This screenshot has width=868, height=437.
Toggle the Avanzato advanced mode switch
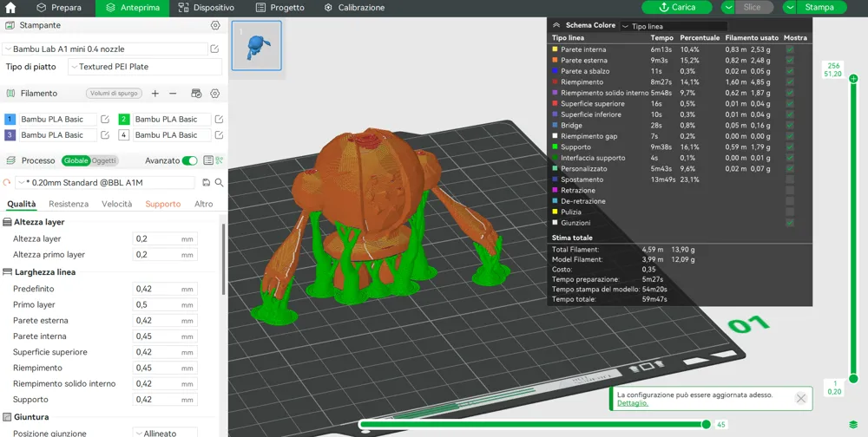(189, 160)
